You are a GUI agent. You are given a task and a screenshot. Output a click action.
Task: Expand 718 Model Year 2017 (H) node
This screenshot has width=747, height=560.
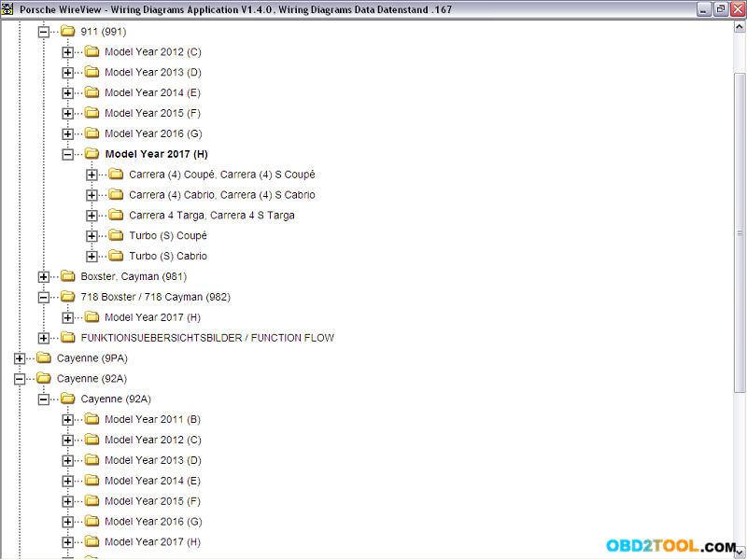pyautogui.click(x=67, y=318)
